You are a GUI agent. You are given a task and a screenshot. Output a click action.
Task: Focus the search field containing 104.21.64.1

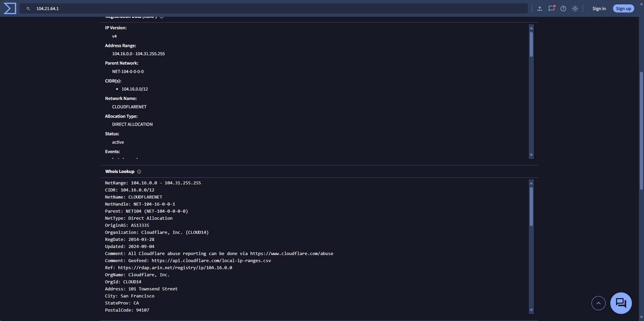[269, 9]
